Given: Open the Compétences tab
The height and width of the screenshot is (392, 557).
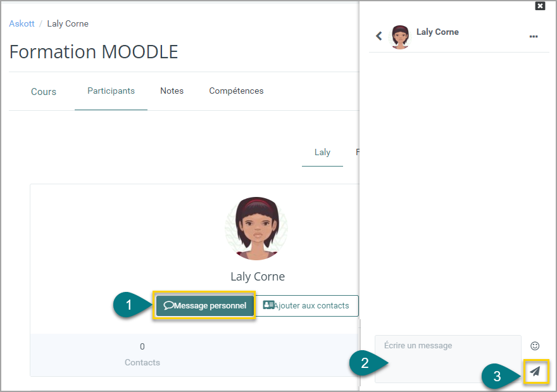Looking at the screenshot, I should 236,91.
